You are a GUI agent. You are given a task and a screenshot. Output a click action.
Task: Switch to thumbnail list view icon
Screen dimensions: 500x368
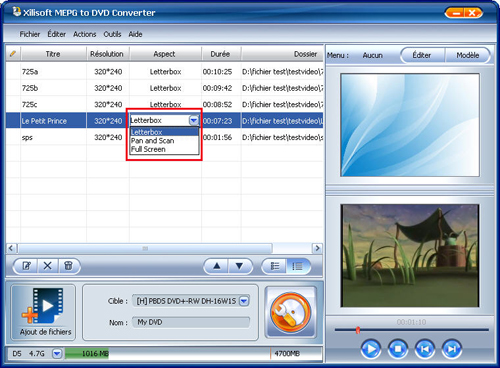[275, 266]
